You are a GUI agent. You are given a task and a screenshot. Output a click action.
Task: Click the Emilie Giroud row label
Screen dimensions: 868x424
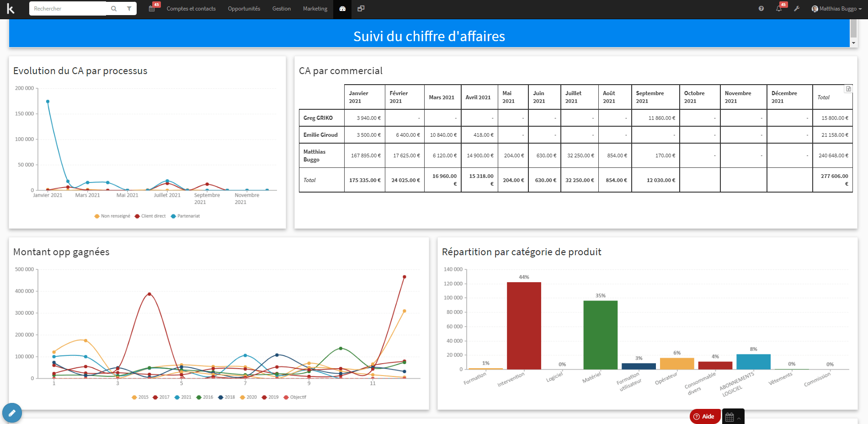pyautogui.click(x=320, y=134)
